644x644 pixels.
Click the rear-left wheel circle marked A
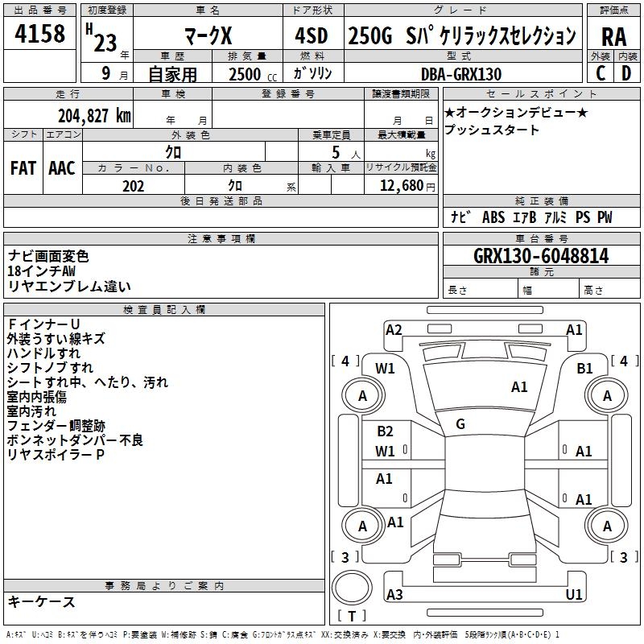point(362,526)
